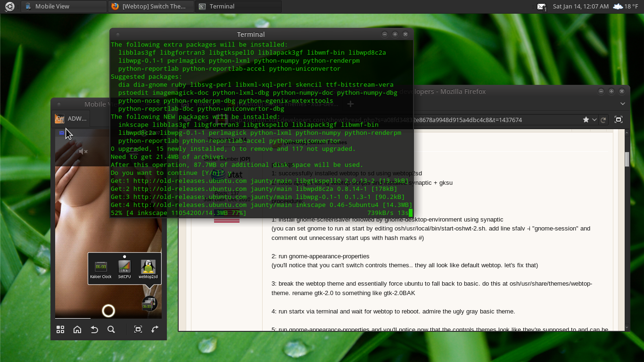Open the mail indicator in top panel
Image resolution: width=644 pixels, height=362 pixels.
coord(542,7)
